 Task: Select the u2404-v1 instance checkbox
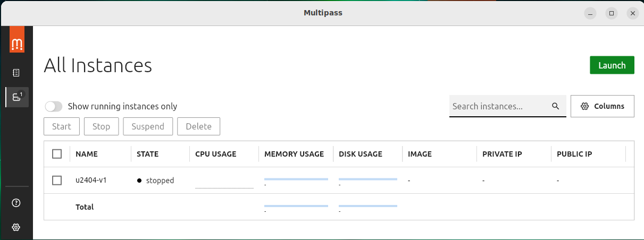point(57,181)
